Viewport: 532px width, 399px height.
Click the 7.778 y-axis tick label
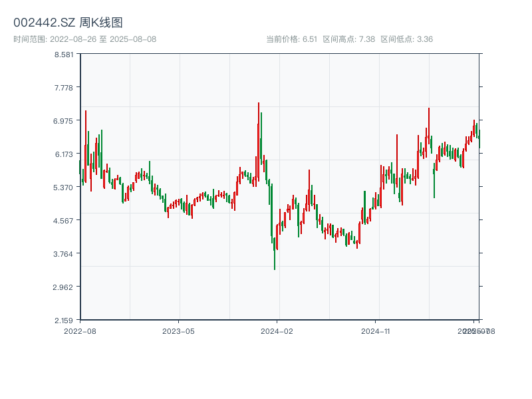64,88
